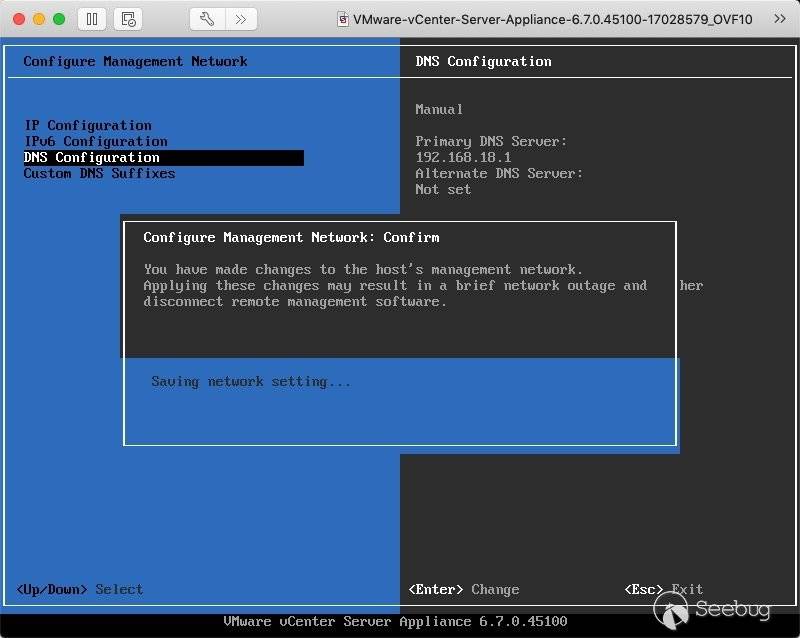Select IP Configuration menu entry
The width and height of the screenshot is (800, 638).
(x=88, y=125)
